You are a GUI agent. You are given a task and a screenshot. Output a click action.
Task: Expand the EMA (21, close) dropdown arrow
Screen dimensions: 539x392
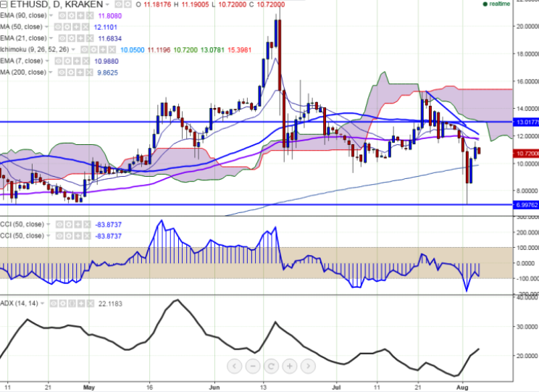pyautogui.click(x=51, y=38)
